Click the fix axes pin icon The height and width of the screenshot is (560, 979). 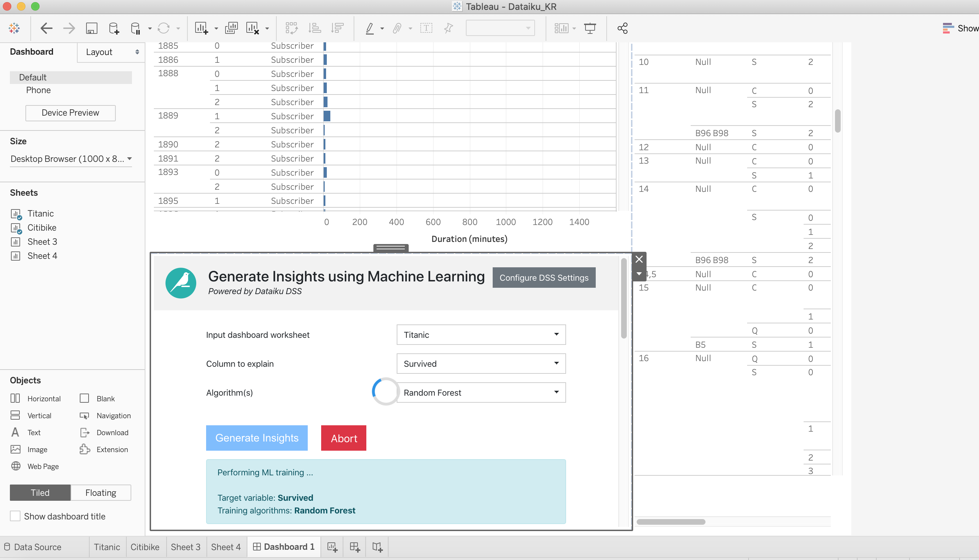[449, 28]
